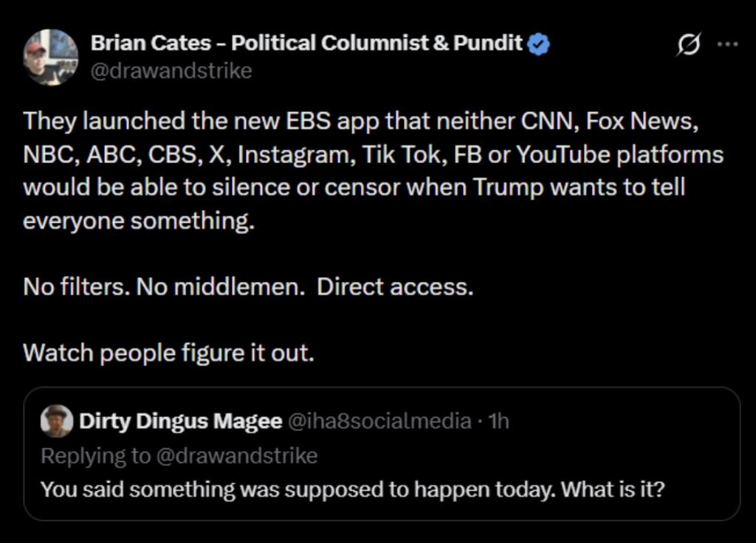Open the Brian Cates display name link
Screen dimensions: 756x543
[306, 43]
